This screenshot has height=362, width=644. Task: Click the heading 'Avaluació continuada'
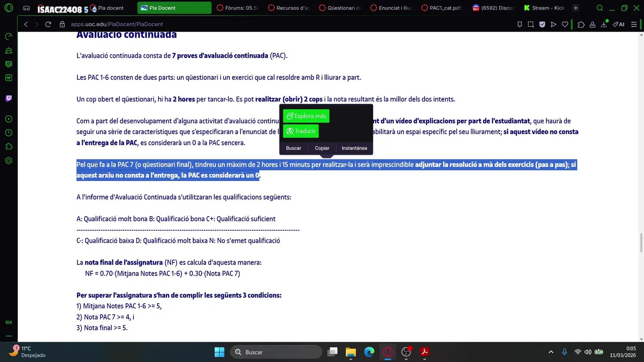point(126,35)
